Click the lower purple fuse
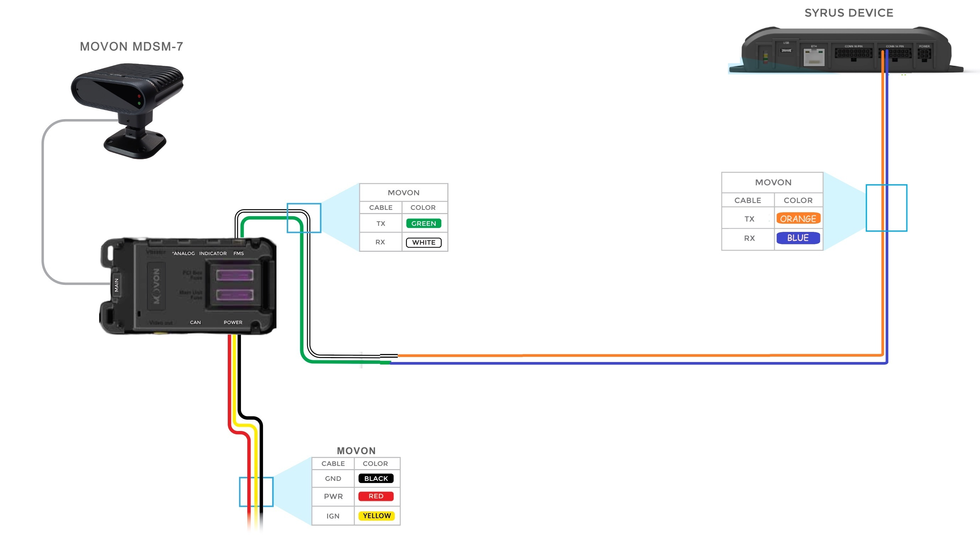Image resolution: width=980 pixels, height=542 pixels. tap(235, 294)
